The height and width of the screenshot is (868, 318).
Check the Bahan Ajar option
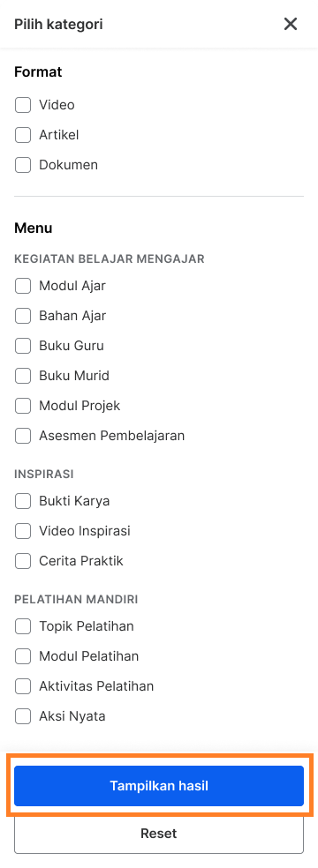tap(23, 316)
